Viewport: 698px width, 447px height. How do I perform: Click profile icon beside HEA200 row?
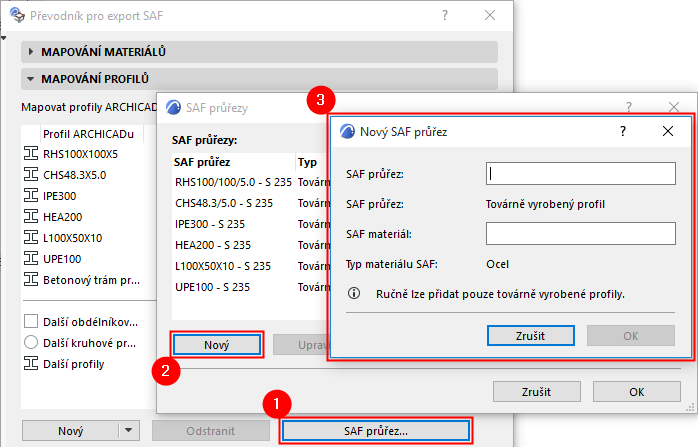point(31,217)
